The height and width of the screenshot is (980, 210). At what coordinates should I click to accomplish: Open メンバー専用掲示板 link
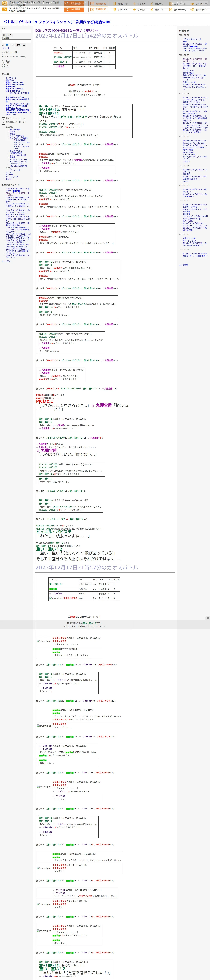click(18, 155)
